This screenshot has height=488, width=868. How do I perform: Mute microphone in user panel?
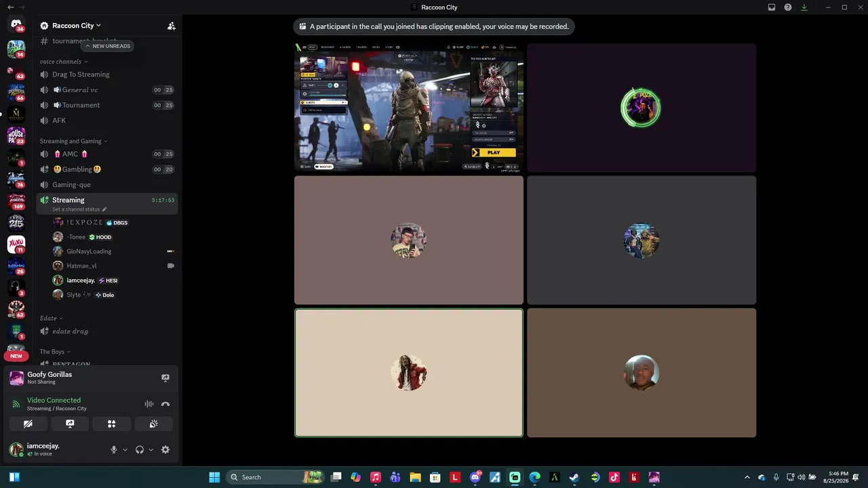(114, 449)
